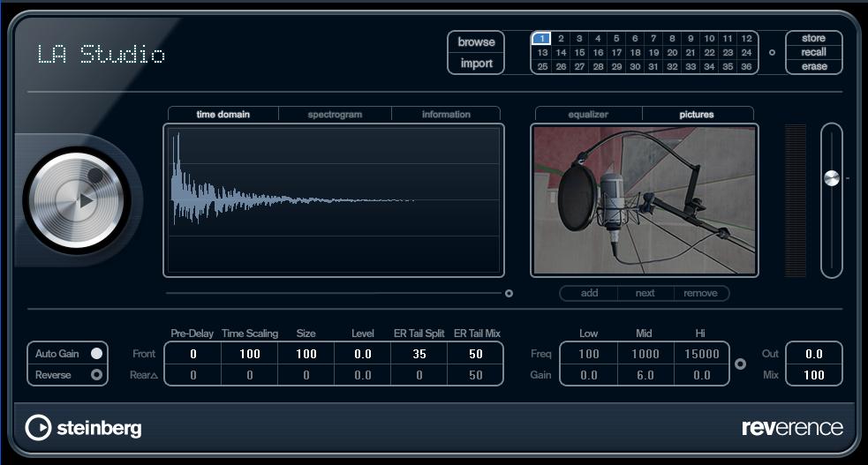Screen dimensions: 868x465
Task: Select program slot 2
Action: (x=561, y=38)
